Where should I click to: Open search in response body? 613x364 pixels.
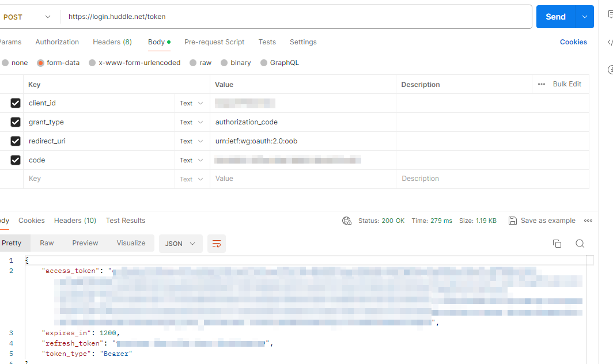coord(580,244)
